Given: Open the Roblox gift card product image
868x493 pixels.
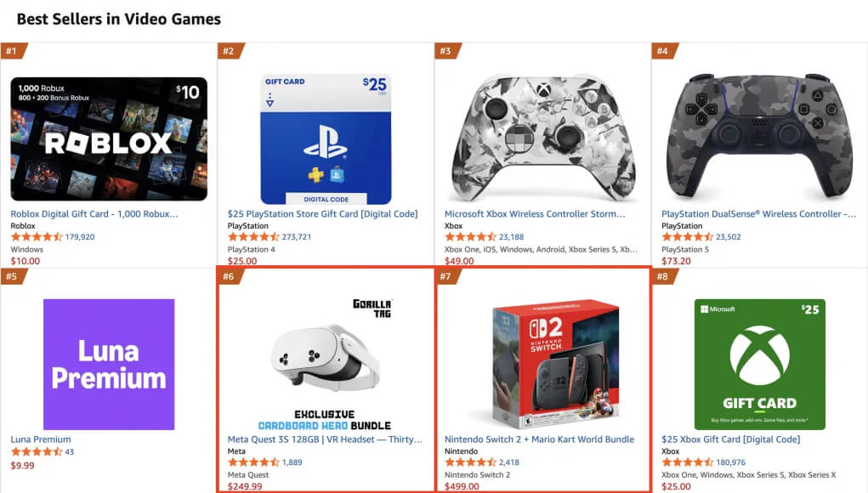Looking at the screenshot, I should point(109,139).
